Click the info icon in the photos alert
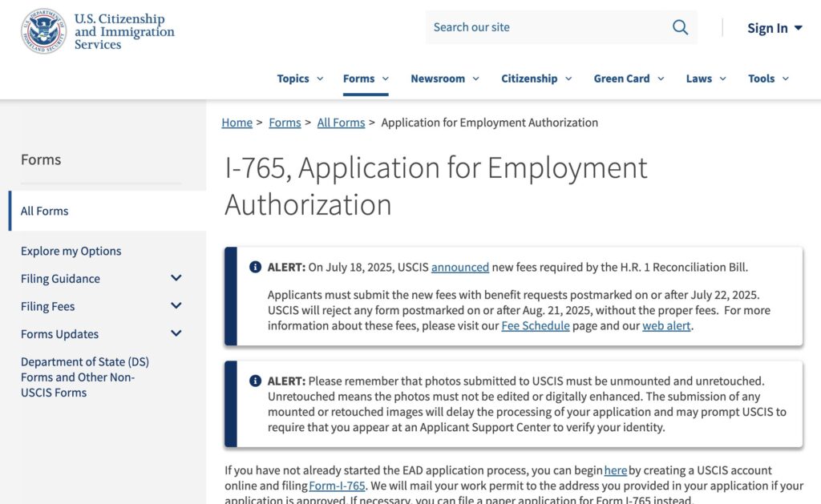Viewport: 821px width, 504px height. coord(255,381)
